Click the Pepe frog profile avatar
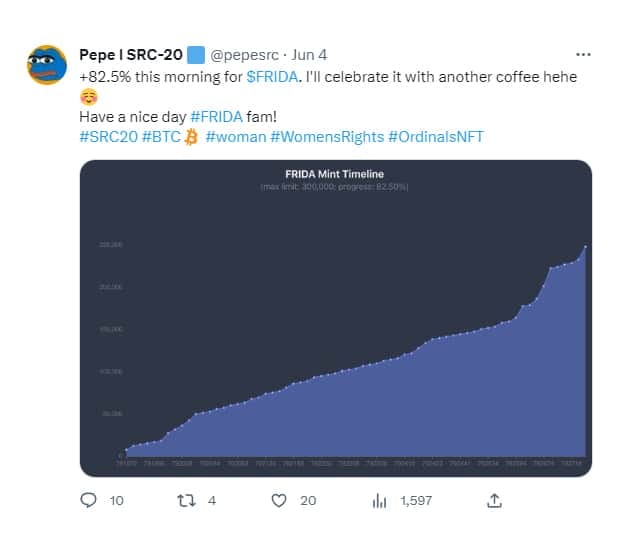This screenshot has height=551, width=621. pyautogui.click(x=46, y=66)
